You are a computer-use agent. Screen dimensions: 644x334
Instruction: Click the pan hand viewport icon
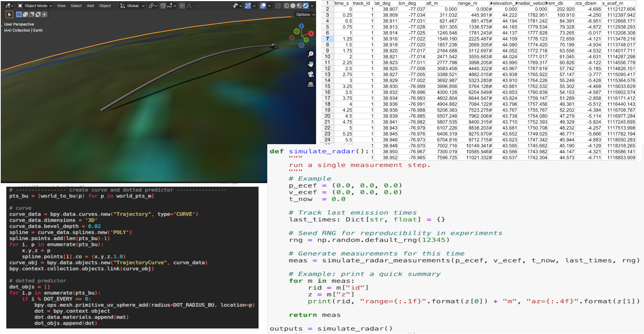pyautogui.click(x=311, y=64)
